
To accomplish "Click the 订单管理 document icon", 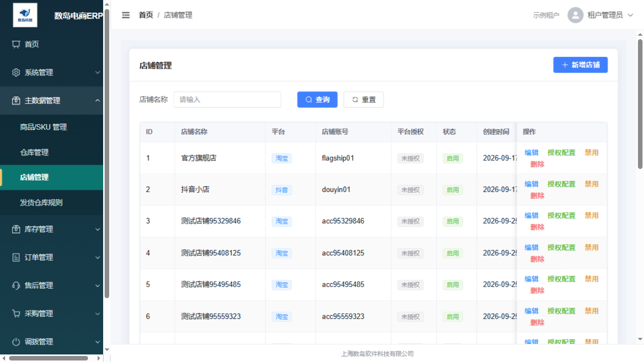I will [x=16, y=257].
